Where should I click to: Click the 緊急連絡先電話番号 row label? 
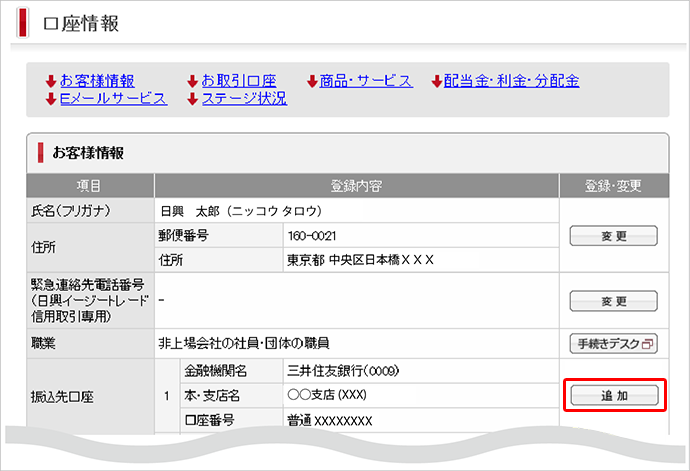(91, 301)
